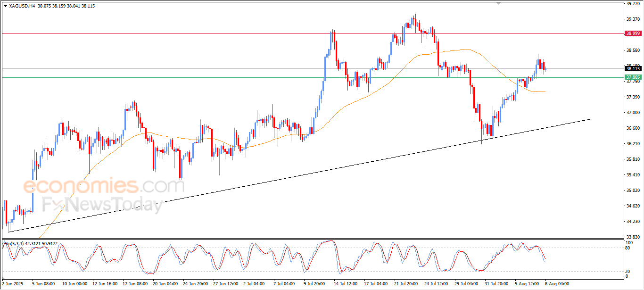Click the 39.770 price scale label

(x=632, y=4)
